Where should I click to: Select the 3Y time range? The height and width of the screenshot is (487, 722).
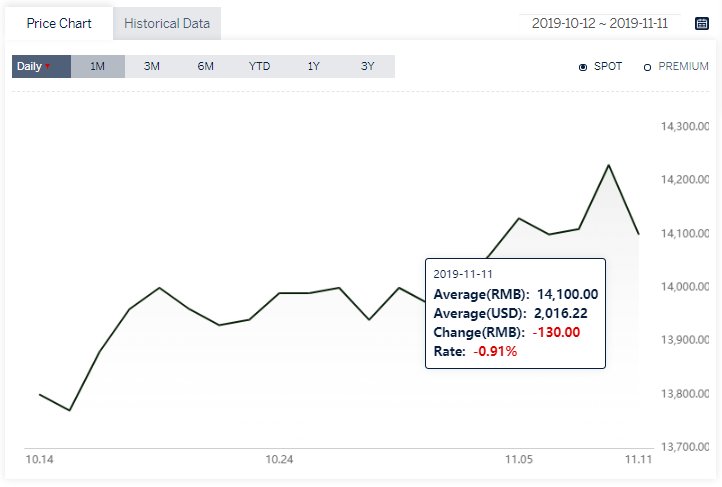[367, 66]
